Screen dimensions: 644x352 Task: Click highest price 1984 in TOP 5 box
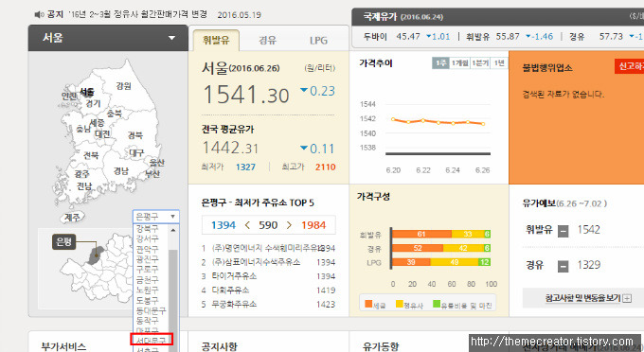pyautogui.click(x=313, y=225)
